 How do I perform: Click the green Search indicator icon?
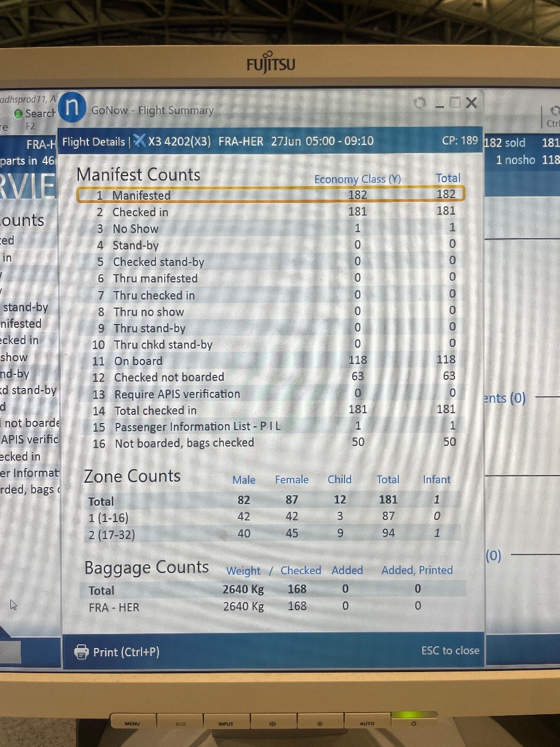click(x=19, y=114)
